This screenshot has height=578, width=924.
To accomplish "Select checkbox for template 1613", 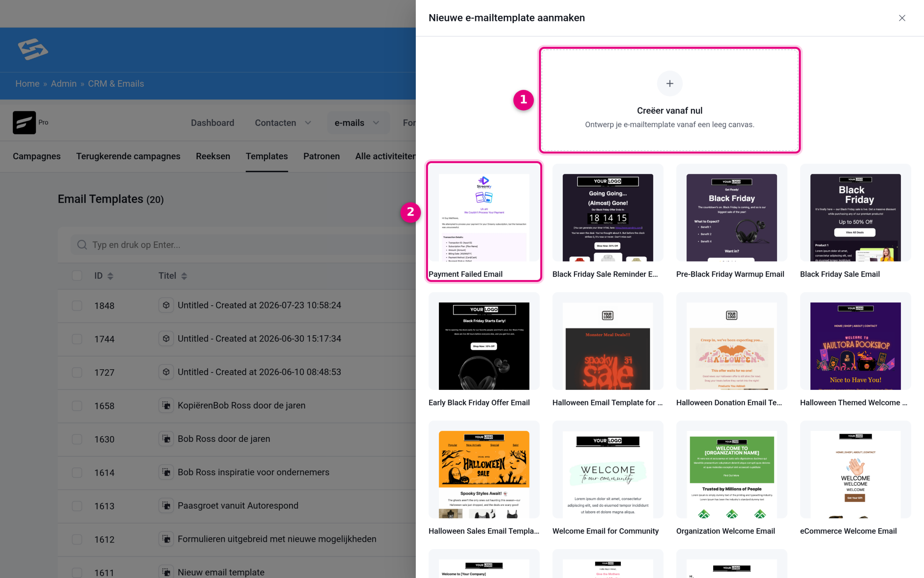I will (x=77, y=506).
